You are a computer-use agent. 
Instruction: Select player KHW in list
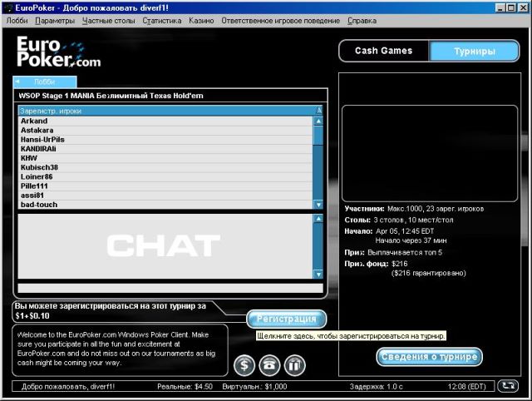165,158
